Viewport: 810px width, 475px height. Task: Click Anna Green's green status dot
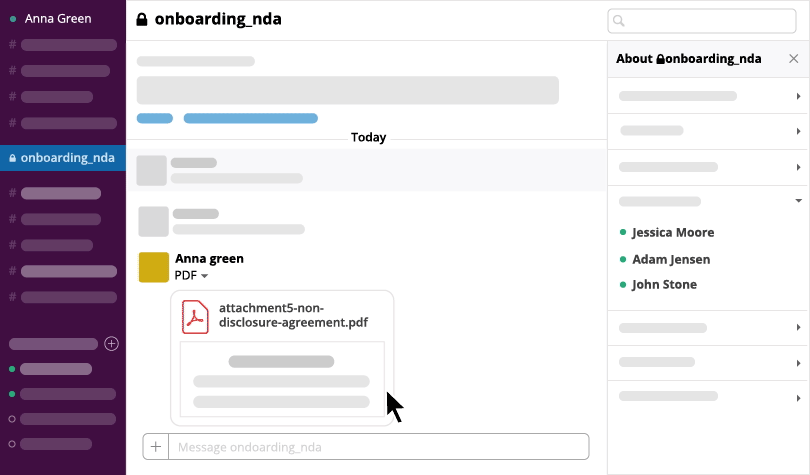[x=13, y=18]
